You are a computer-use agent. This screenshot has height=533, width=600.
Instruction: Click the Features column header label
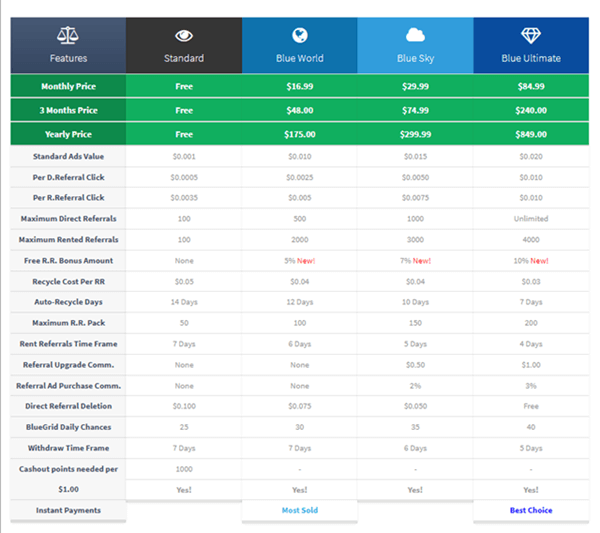click(x=68, y=58)
